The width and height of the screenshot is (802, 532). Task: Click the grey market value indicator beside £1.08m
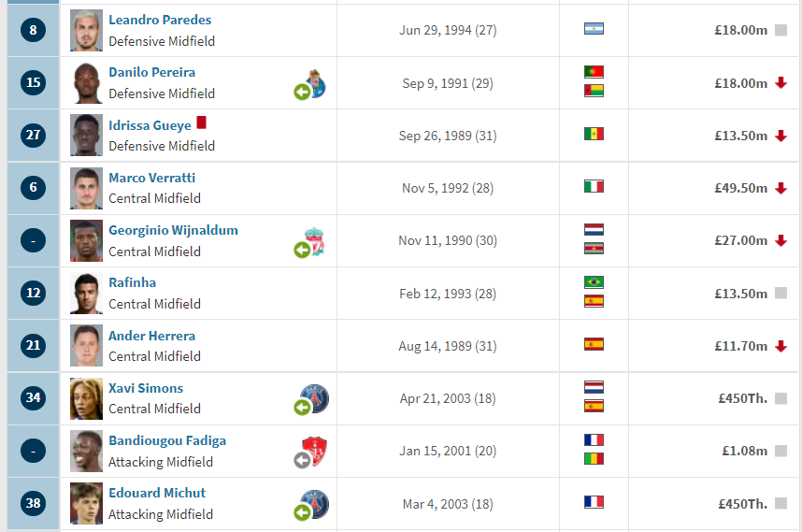pyautogui.click(x=781, y=451)
